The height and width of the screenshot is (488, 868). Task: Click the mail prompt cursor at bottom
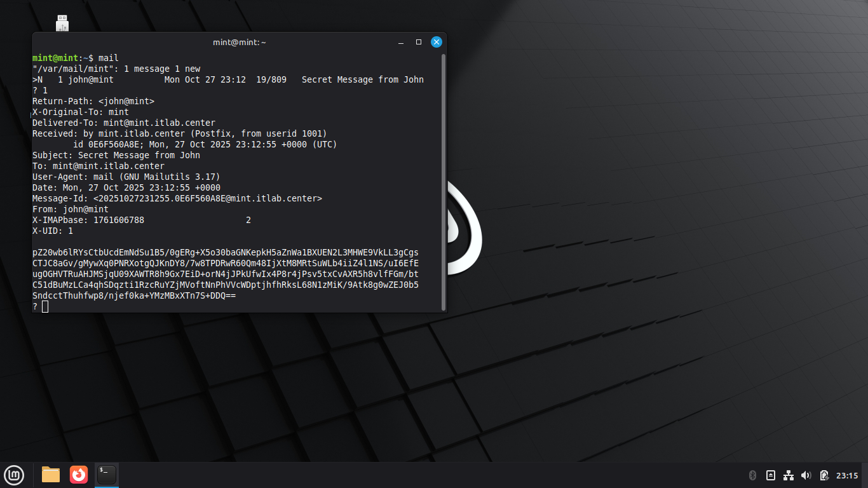point(45,307)
